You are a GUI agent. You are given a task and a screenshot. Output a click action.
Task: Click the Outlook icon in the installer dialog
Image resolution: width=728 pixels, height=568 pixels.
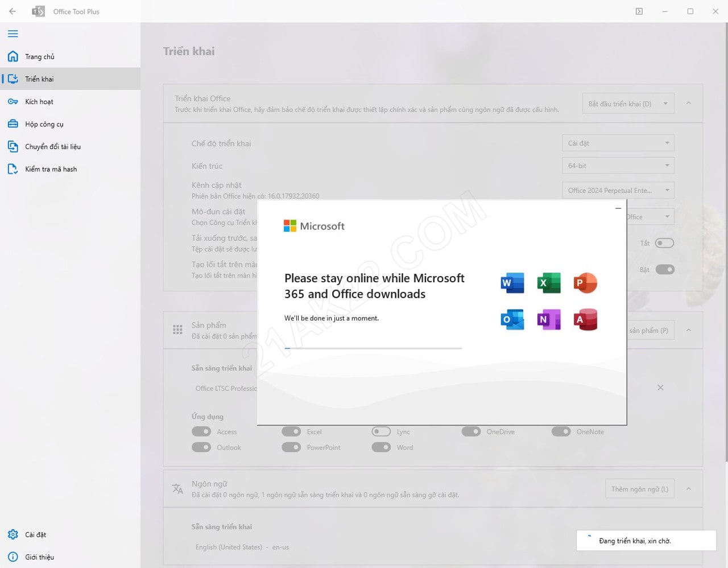coord(512,320)
